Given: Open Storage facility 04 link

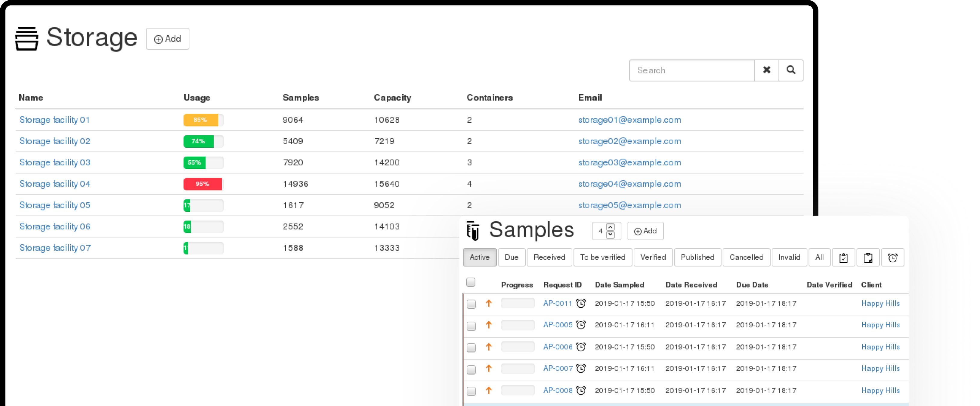Looking at the screenshot, I should (x=55, y=184).
